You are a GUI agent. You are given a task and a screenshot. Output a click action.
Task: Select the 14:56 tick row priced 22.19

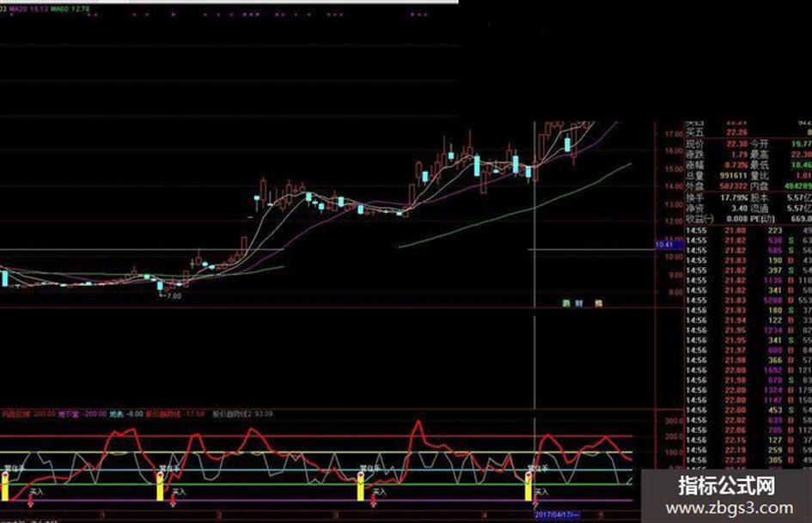coord(748,450)
